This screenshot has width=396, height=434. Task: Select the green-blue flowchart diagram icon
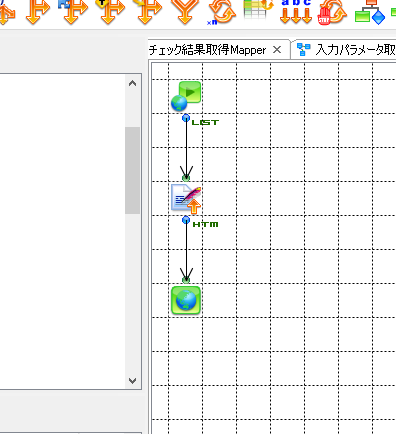tap(370, 12)
